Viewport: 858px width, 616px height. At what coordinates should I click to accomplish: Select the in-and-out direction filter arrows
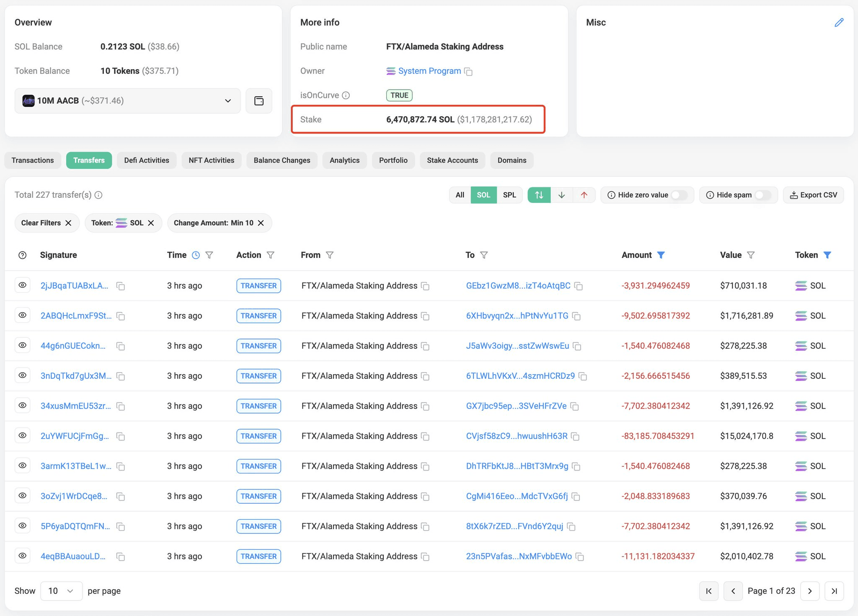point(539,195)
